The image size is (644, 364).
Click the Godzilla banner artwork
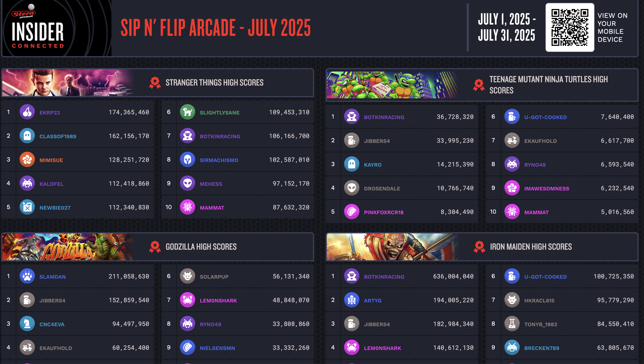68,247
